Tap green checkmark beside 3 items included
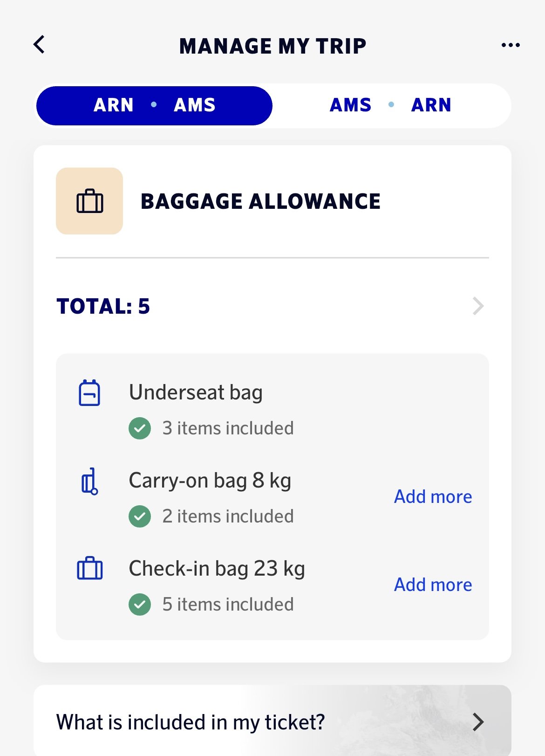 (140, 428)
